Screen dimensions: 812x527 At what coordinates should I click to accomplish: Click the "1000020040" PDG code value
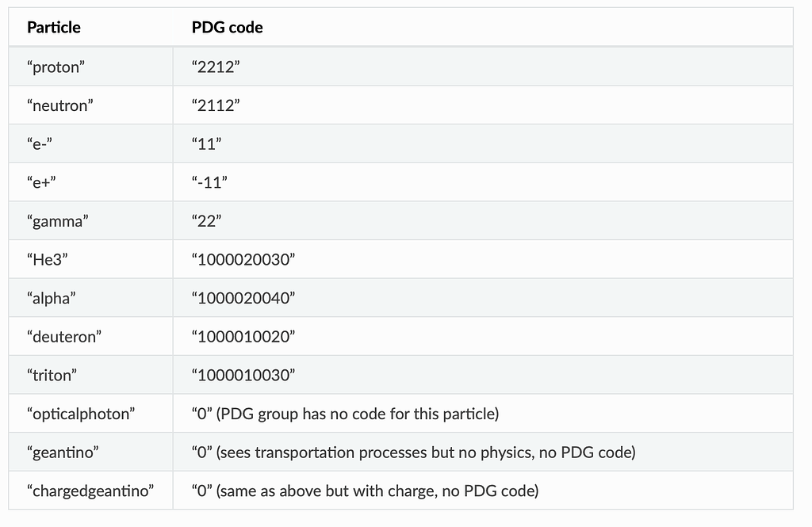pos(243,298)
